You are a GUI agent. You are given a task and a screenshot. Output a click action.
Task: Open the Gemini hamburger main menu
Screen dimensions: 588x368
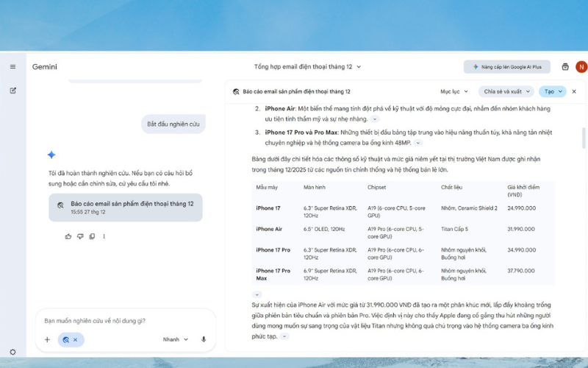point(12,67)
